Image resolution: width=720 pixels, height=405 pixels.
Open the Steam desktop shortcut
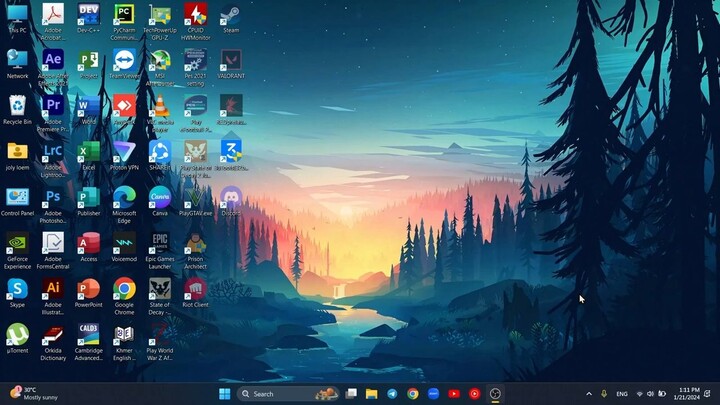[231, 16]
